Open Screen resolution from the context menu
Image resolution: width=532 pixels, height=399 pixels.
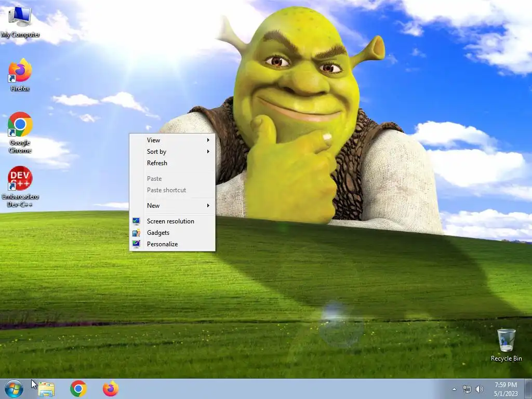pos(172,221)
